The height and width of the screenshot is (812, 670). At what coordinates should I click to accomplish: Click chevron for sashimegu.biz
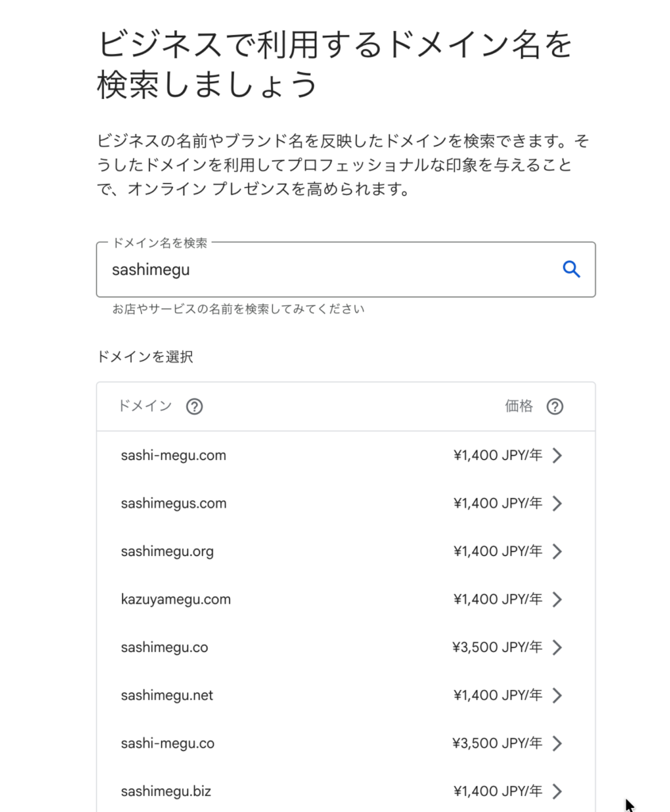click(x=557, y=791)
